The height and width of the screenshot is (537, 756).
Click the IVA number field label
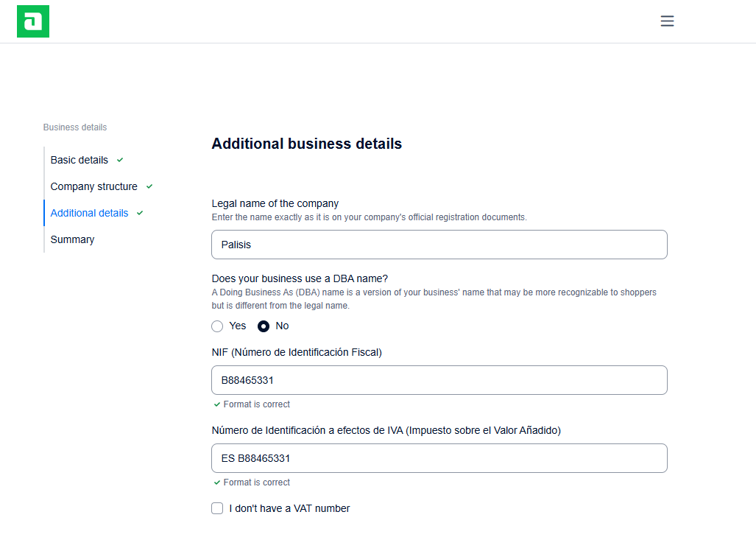(x=386, y=430)
